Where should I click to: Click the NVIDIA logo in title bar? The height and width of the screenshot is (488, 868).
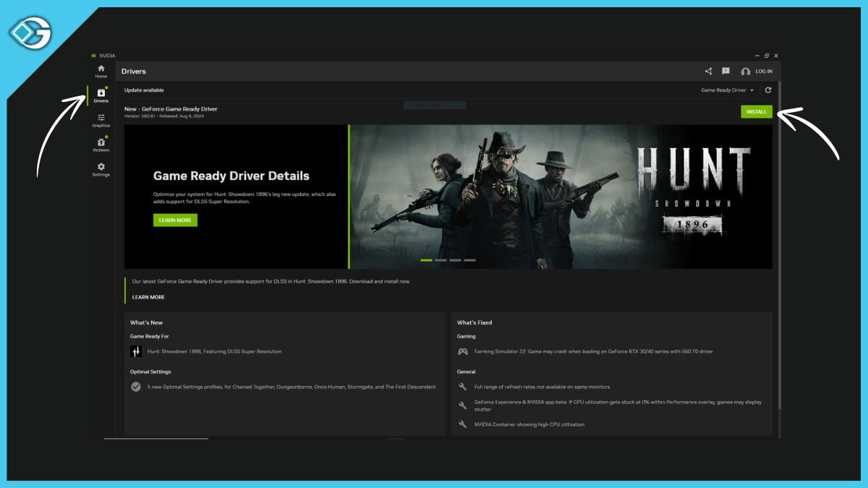(x=94, y=56)
